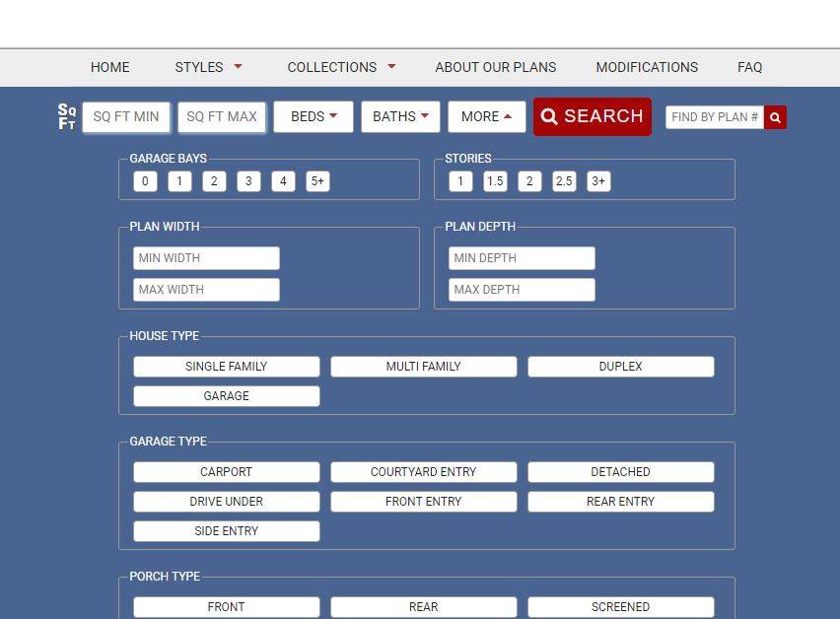
Task: Collapse the MORE filters dropdown
Action: click(x=486, y=116)
